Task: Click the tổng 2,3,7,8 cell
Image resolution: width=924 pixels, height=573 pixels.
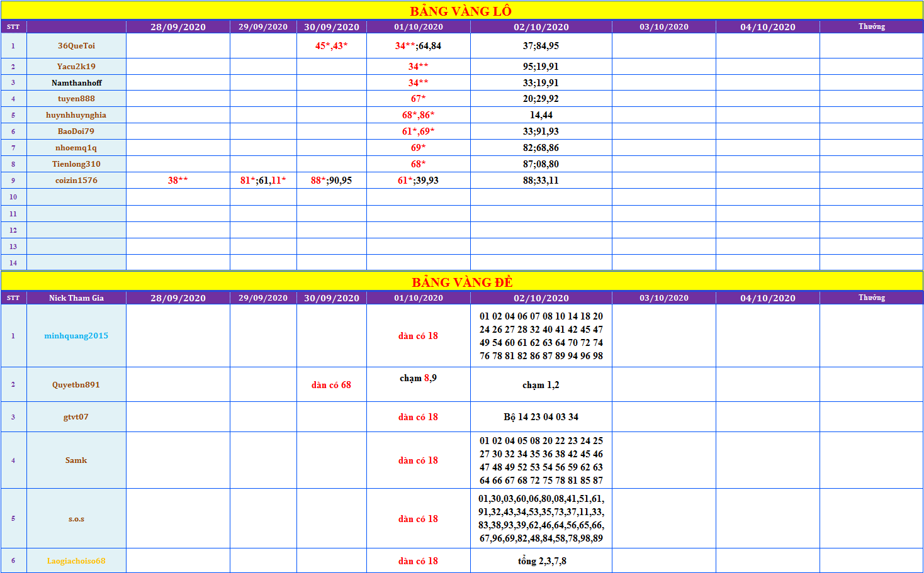Action: 541,560
